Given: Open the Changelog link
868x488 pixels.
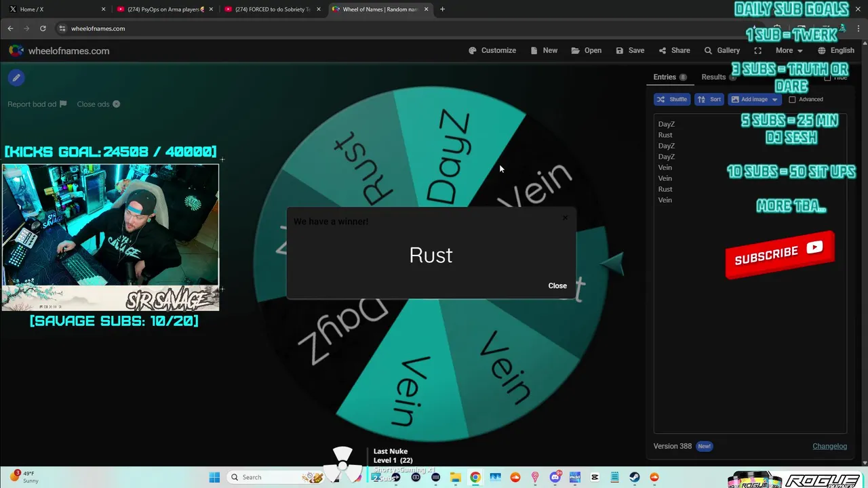Looking at the screenshot, I should click(x=829, y=446).
